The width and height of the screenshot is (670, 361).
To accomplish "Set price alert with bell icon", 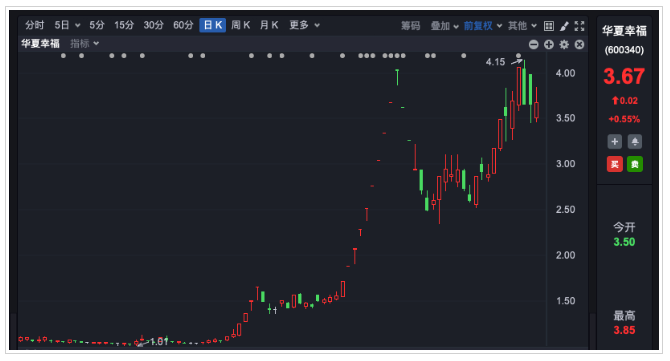I will point(635,141).
